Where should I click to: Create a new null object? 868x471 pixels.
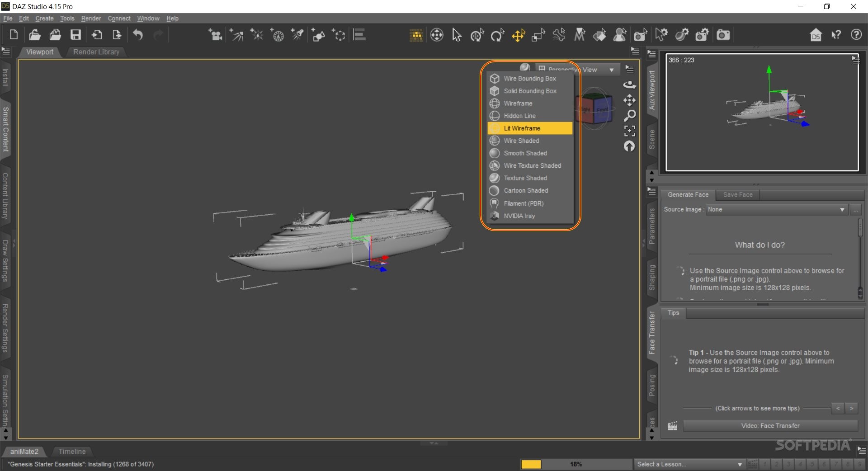[x=339, y=35]
